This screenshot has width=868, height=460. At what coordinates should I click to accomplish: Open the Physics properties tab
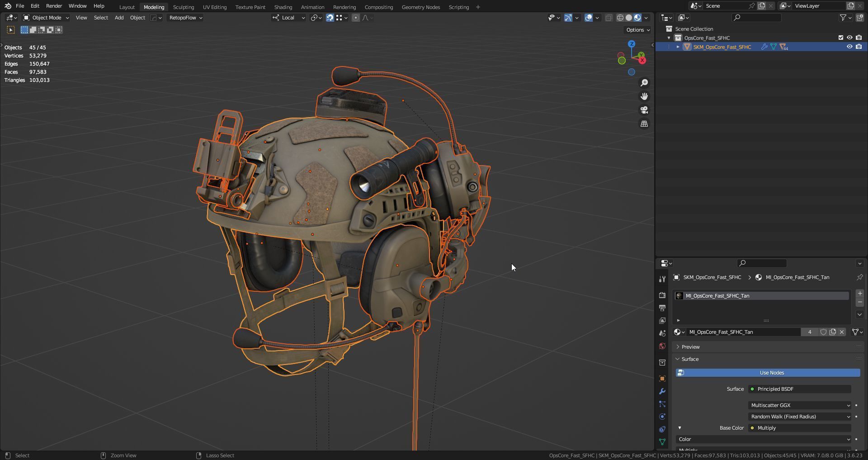662,417
